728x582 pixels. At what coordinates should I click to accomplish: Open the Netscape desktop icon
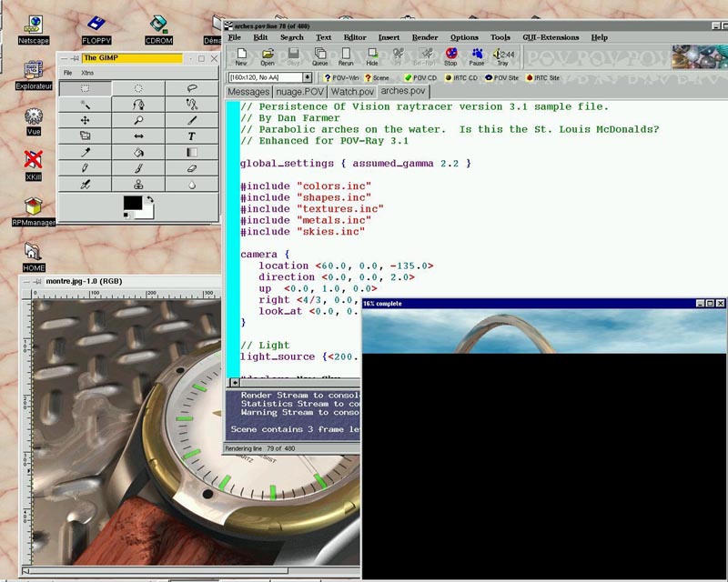35,28
